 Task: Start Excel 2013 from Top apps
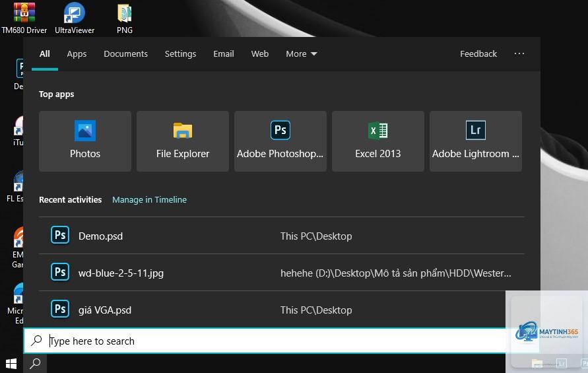378,141
